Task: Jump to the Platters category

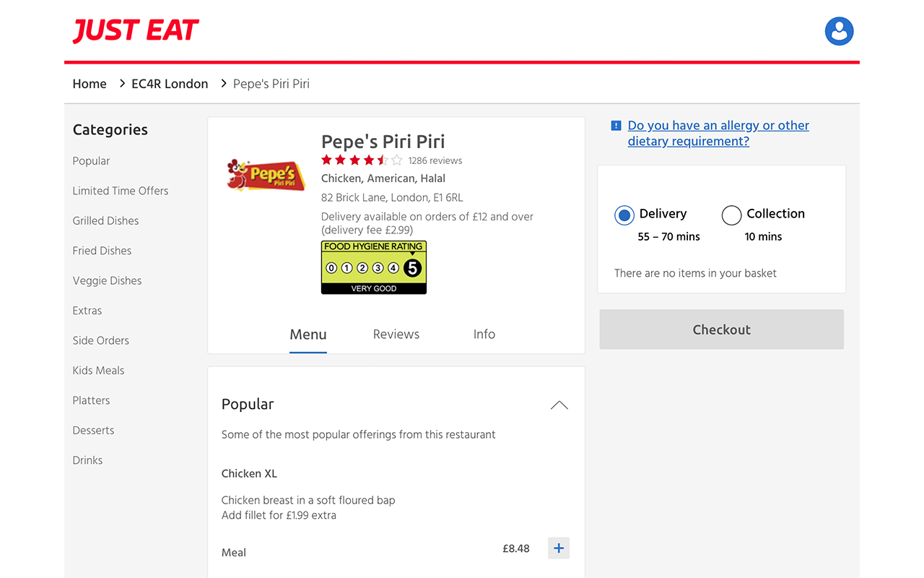Action: click(91, 400)
